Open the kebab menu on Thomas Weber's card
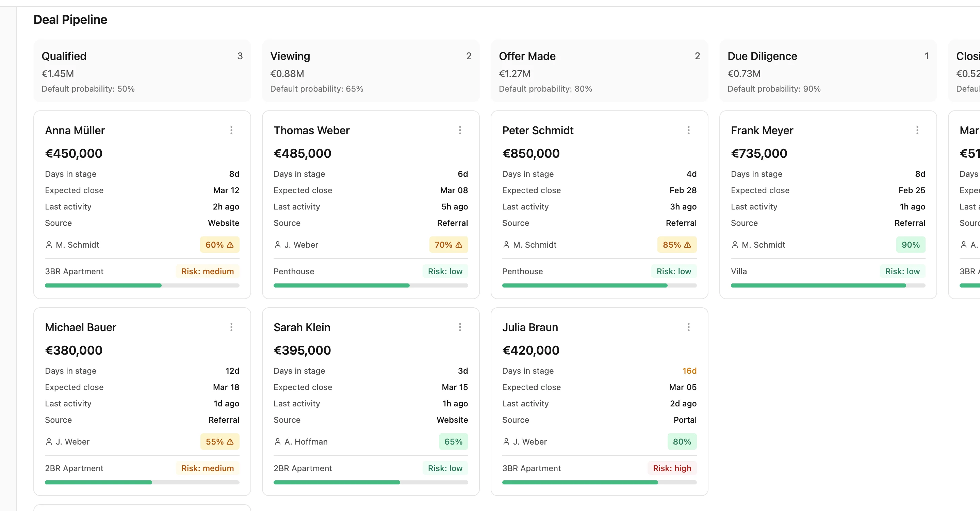Screen dimensions: 980x511 pyautogui.click(x=460, y=130)
